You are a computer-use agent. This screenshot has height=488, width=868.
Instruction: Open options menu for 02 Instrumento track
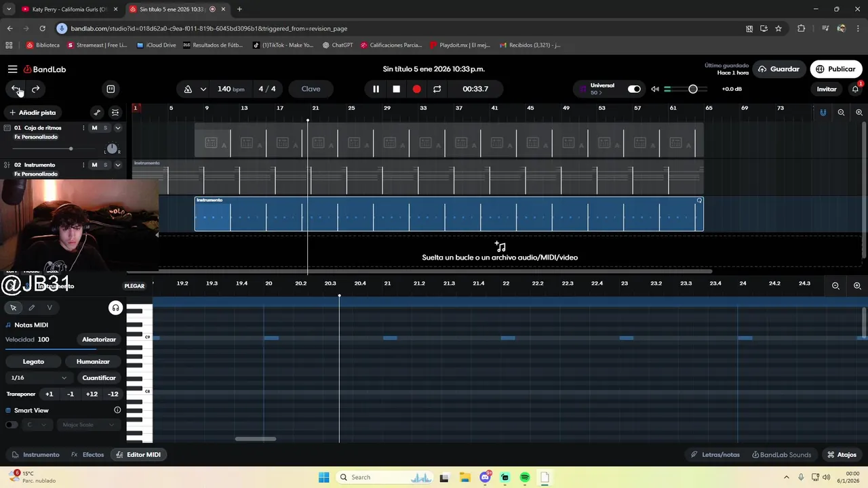point(83,165)
